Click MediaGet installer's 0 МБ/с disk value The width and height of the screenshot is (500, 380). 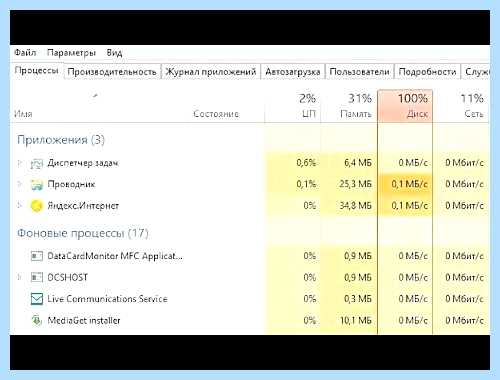coord(413,320)
